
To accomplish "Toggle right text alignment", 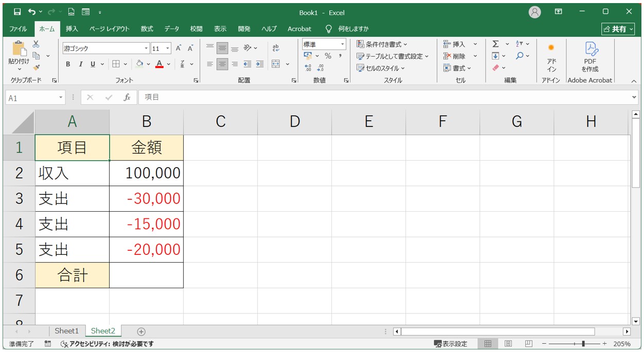I will click(235, 64).
